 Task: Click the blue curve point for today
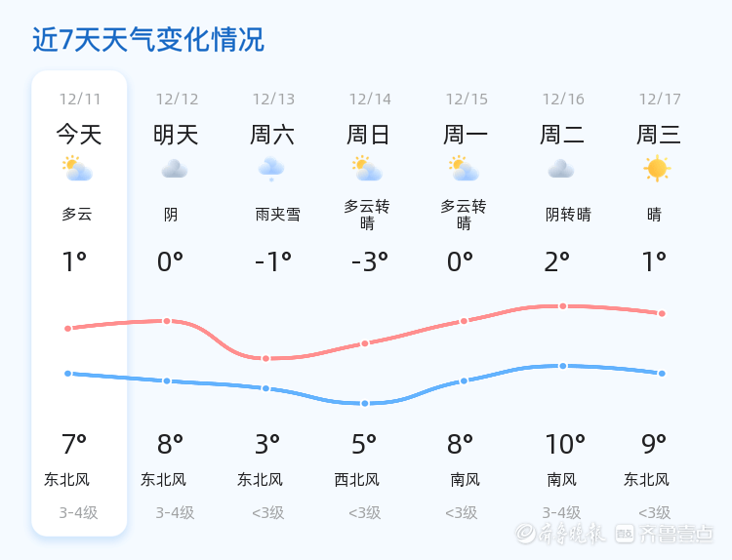(x=67, y=373)
